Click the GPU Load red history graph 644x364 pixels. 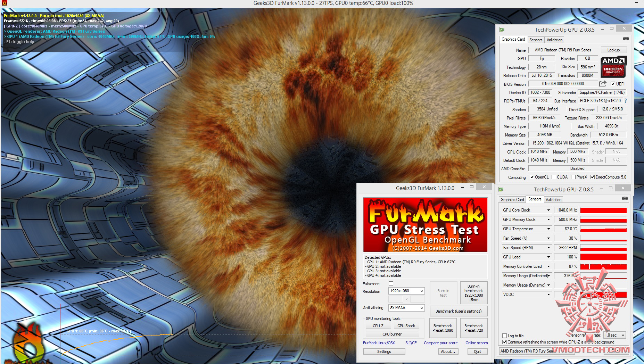(603, 257)
